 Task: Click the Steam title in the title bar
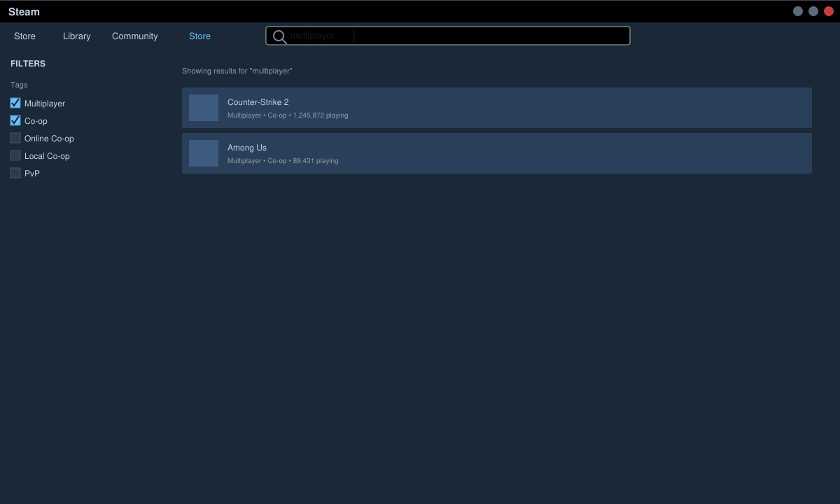click(x=24, y=12)
